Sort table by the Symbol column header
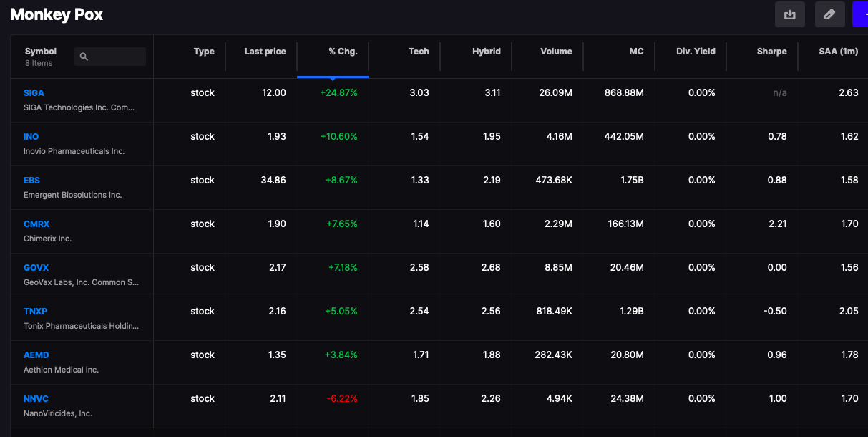 pos(41,52)
